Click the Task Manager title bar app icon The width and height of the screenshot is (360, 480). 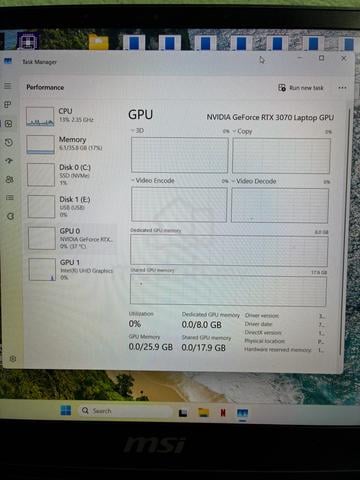[x=8, y=61]
